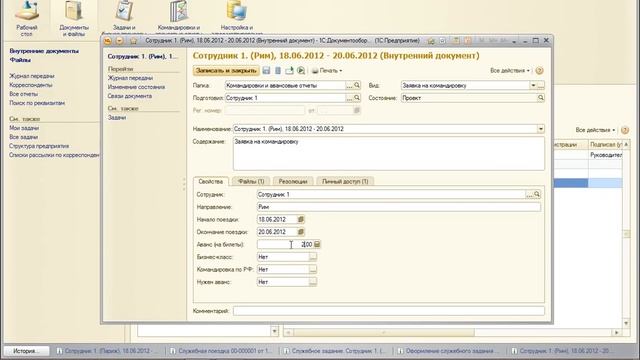This screenshot has height=360, width=640.
Task: Click the Комментарий input field
Action: click(389, 311)
